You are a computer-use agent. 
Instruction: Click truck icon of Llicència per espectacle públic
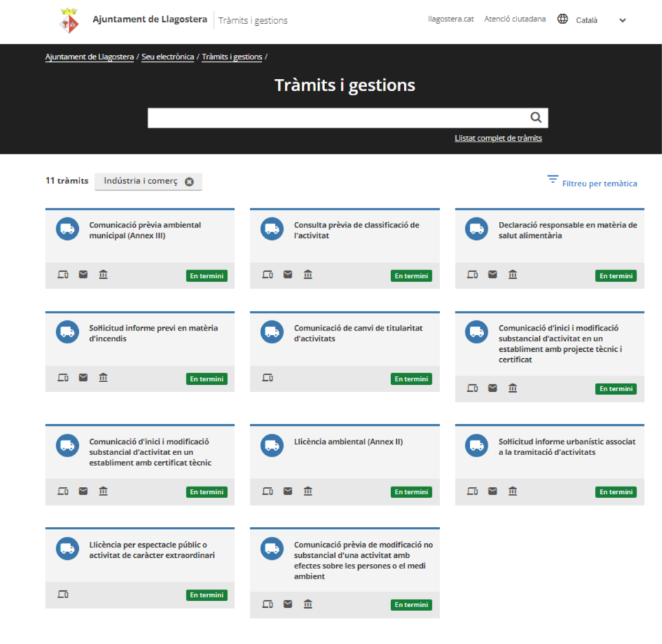click(67, 548)
